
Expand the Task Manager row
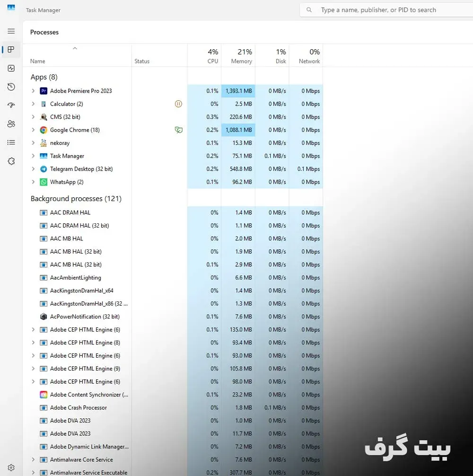[33, 156]
